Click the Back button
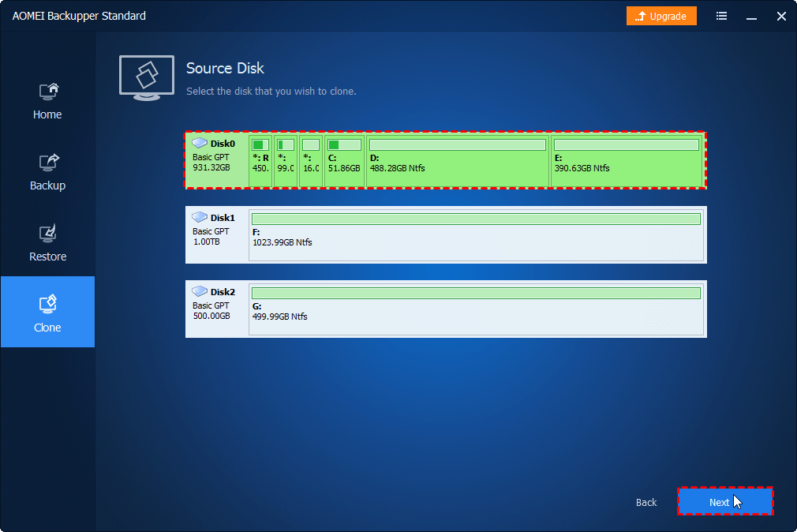The image size is (797, 532). (646, 502)
